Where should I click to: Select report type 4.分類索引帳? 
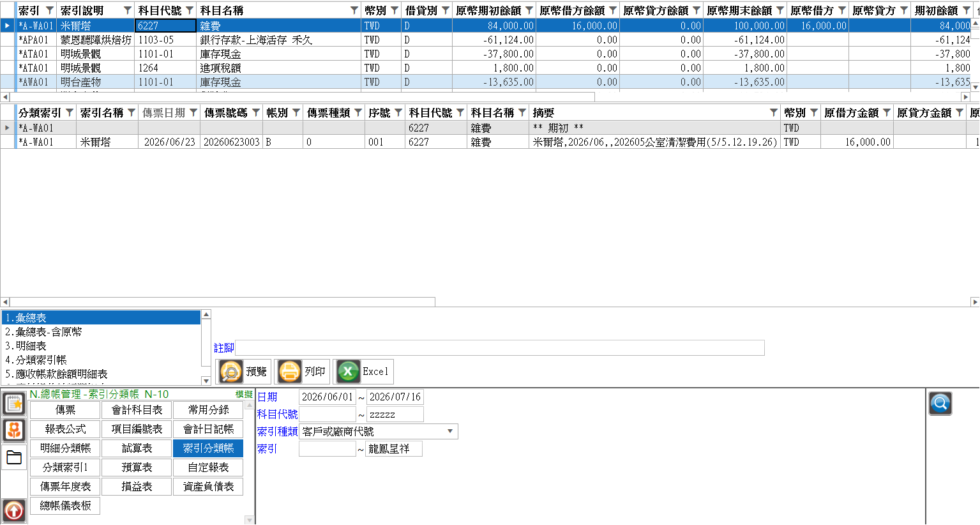pos(101,360)
